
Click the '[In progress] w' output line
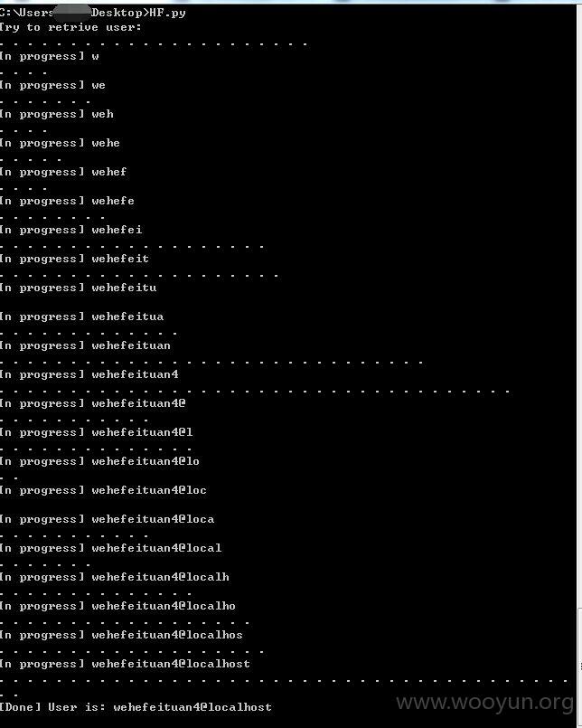click(x=49, y=56)
